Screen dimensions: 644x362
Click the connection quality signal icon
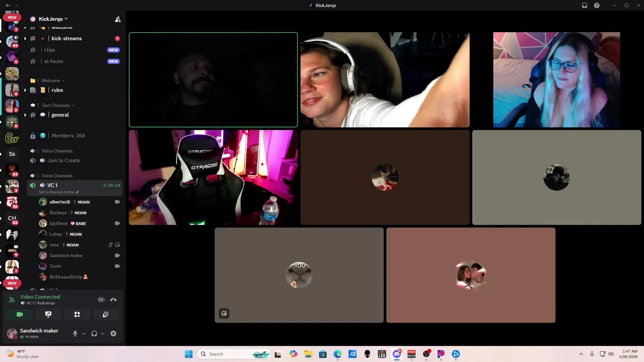click(12, 300)
